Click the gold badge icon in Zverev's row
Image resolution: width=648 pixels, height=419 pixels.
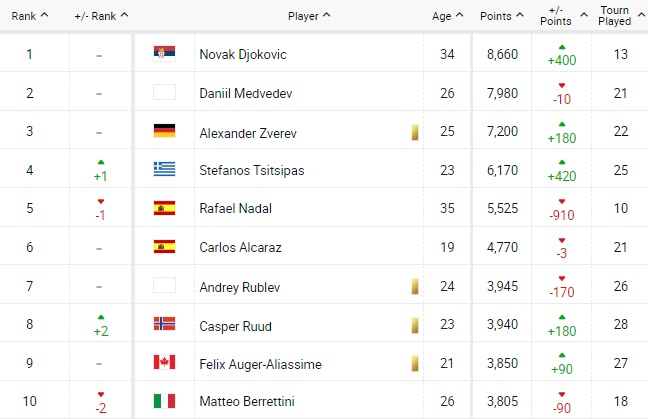(x=412, y=131)
